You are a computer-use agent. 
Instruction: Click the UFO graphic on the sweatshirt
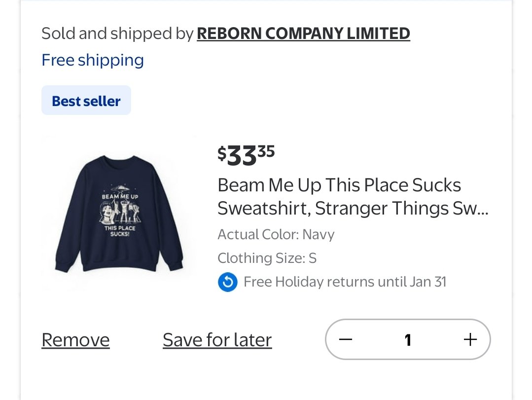[120, 188]
